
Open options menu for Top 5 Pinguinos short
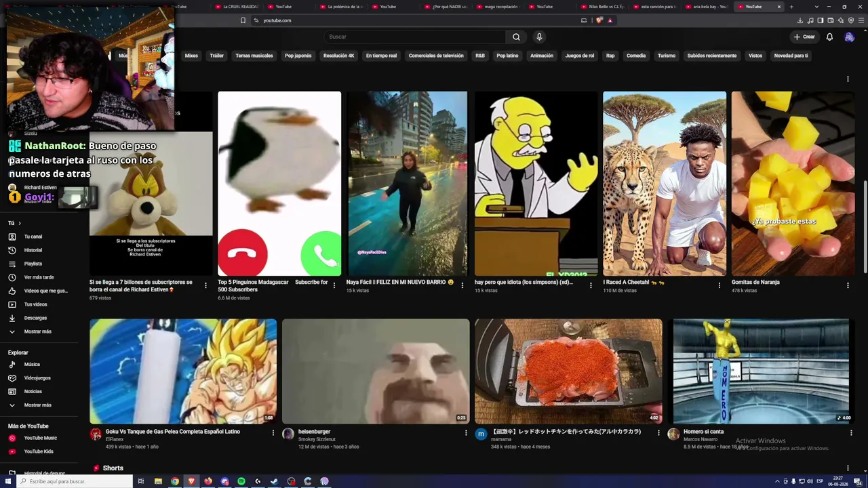coord(334,285)
